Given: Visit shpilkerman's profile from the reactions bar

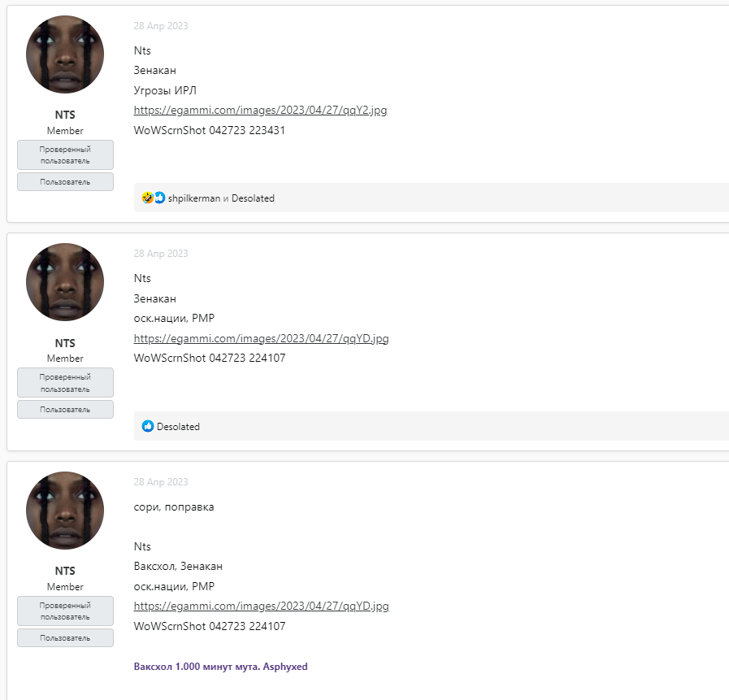Looking at the screenshot, I should click(194, 198).
